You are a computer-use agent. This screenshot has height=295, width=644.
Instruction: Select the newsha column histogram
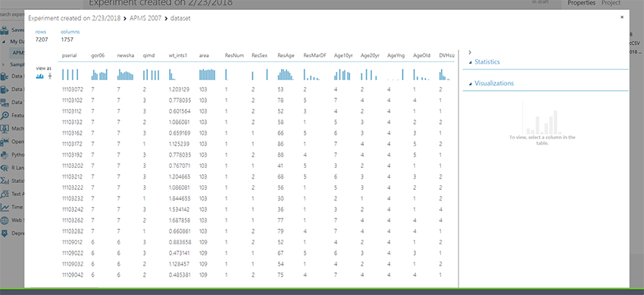(126, 75)
